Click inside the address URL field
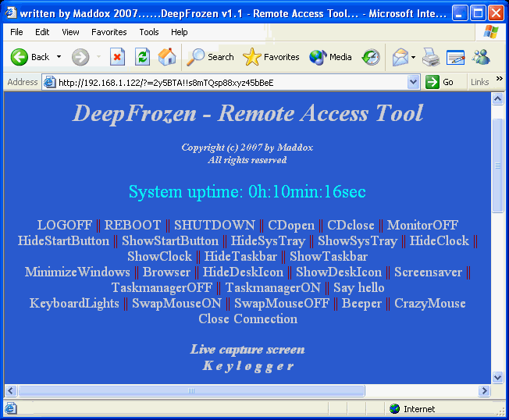509x420 pixels. pyautogui.click(x=226, y=82)
